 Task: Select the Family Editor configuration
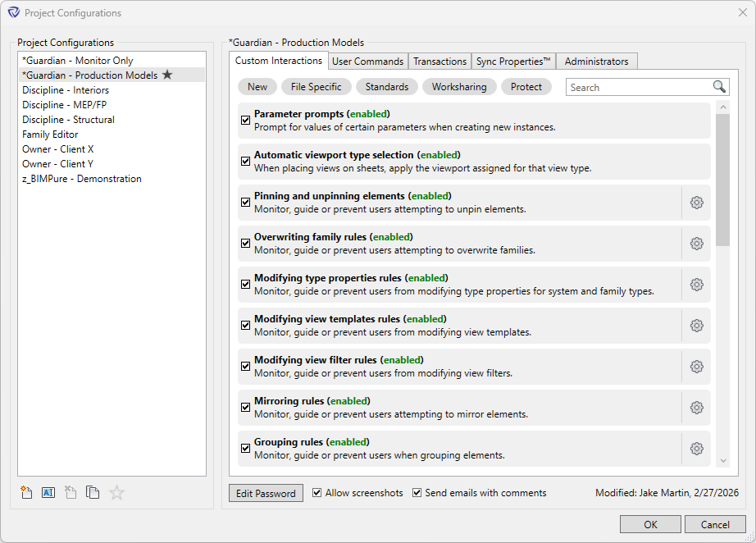pyautogui.click(x=50, y=134)
